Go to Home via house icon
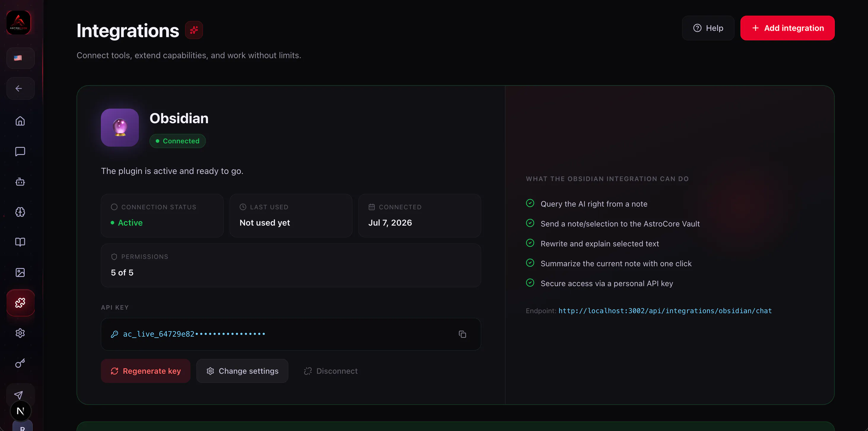The width and height of the screenshot is (868, 431). click(20, 121)
